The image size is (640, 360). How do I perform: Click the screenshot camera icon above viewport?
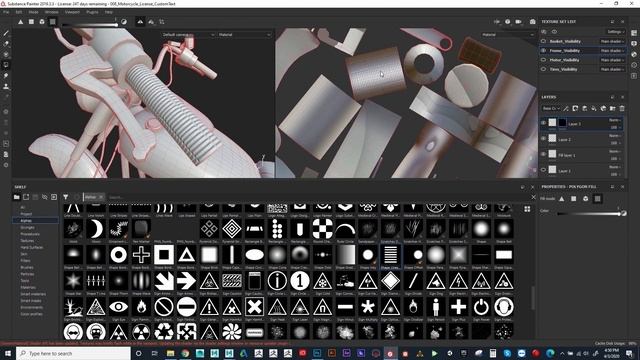click(x=533, y=22)
